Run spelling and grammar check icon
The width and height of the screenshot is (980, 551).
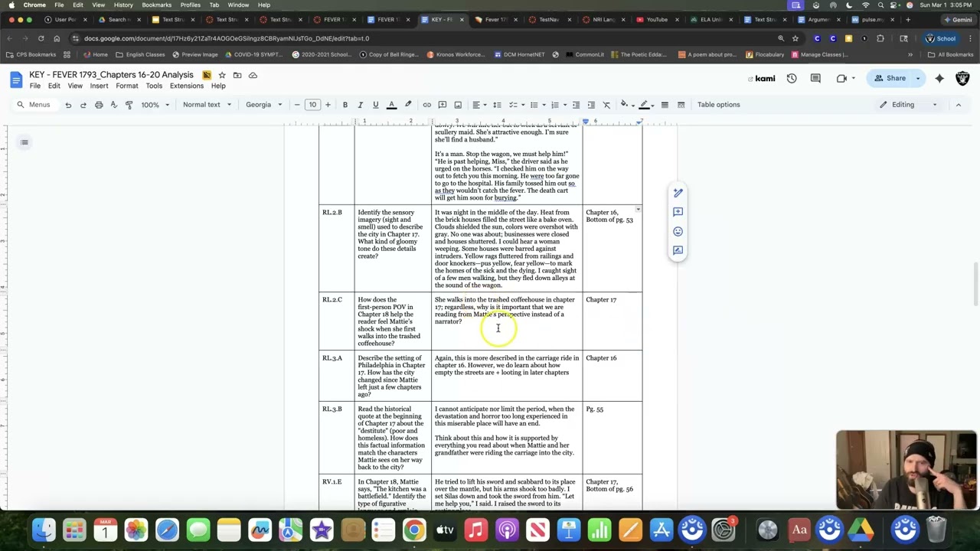click(x=114, y=105)
